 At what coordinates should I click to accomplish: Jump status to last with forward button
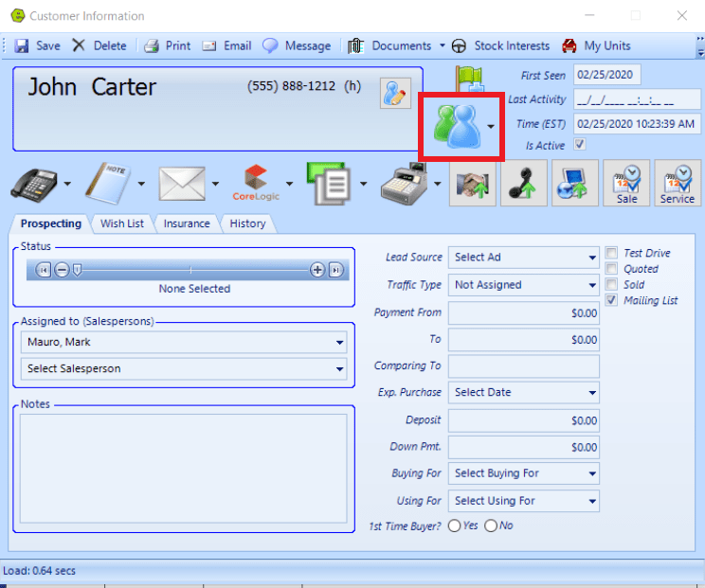click(x=335, y=270)
